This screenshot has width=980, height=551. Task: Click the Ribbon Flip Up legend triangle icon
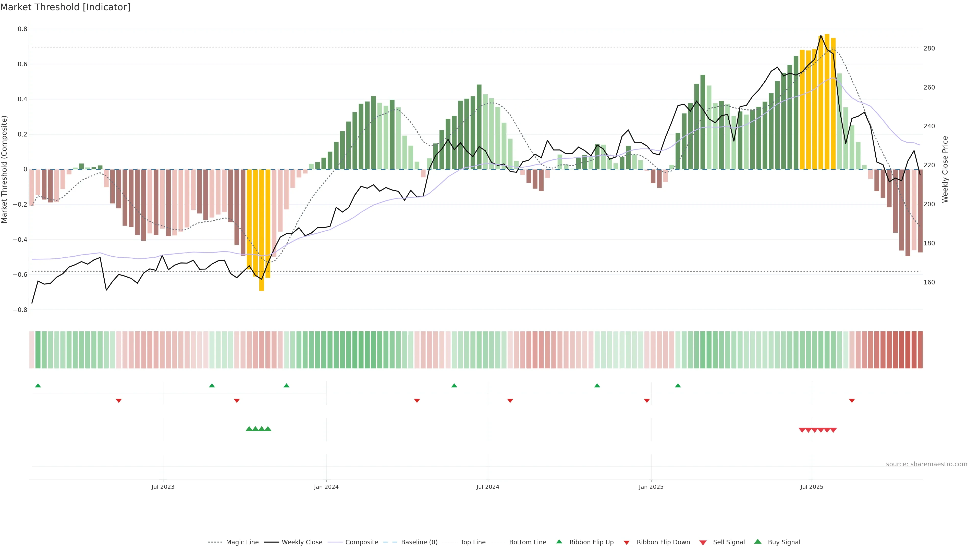click(x=559, y=542)
